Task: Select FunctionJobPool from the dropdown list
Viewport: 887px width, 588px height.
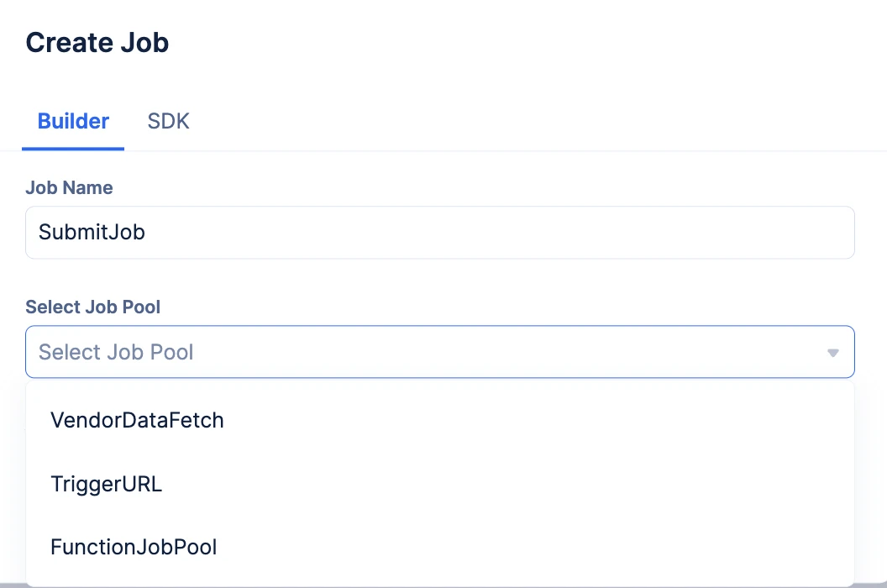Action: [134, 548]
